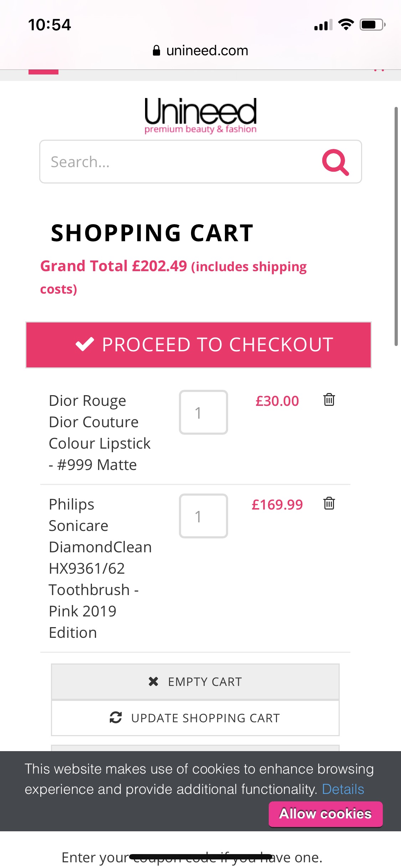This screenshot has width=401, height=868.
Task: Tap the padlock icon beside unineed.com
Action: (x=156, y=51)
